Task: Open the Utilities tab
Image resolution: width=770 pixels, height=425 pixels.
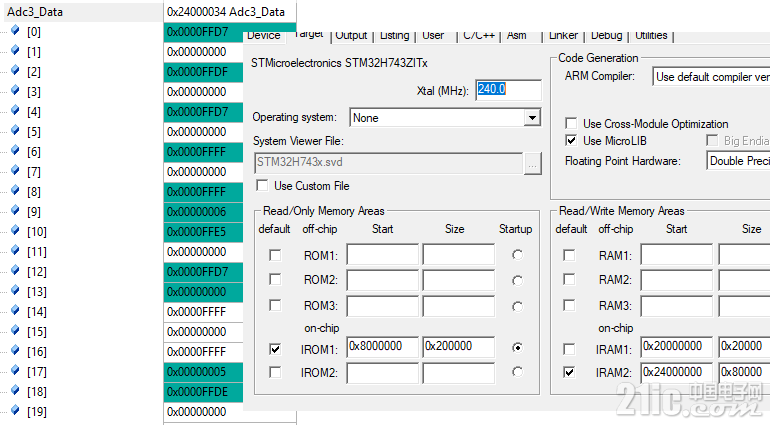Action: point(651,36)
